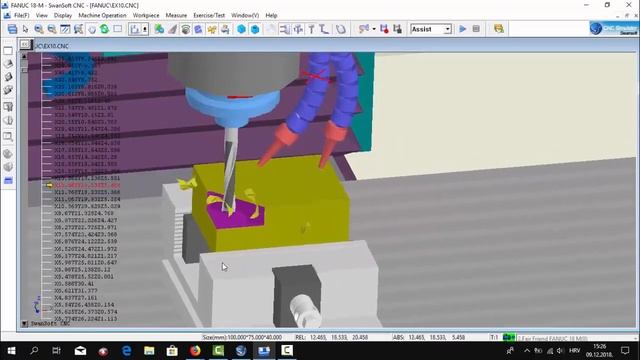Click the zoom out magnifier icon

point(52,29)
